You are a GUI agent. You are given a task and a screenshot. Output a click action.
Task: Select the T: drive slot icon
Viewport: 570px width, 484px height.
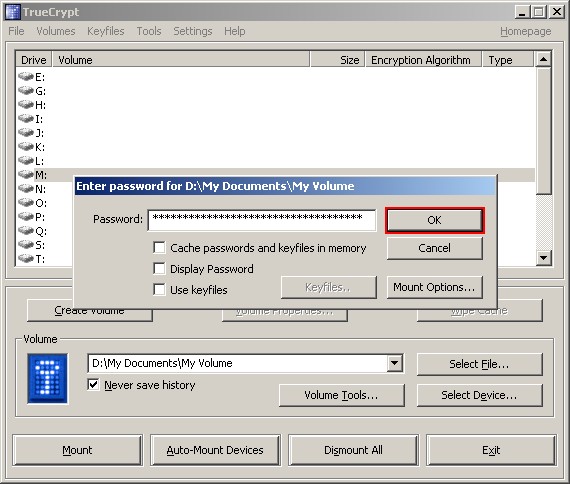click(26, 259)
